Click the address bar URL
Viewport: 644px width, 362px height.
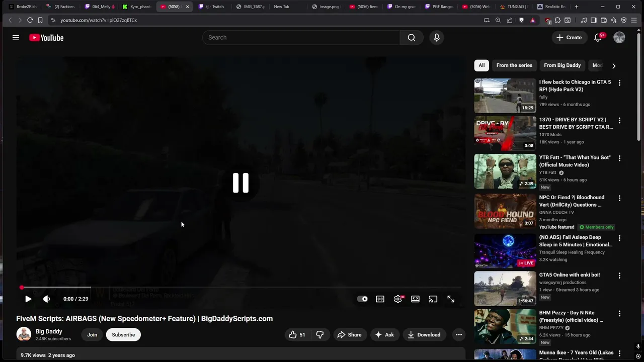(x=99, y=20)
